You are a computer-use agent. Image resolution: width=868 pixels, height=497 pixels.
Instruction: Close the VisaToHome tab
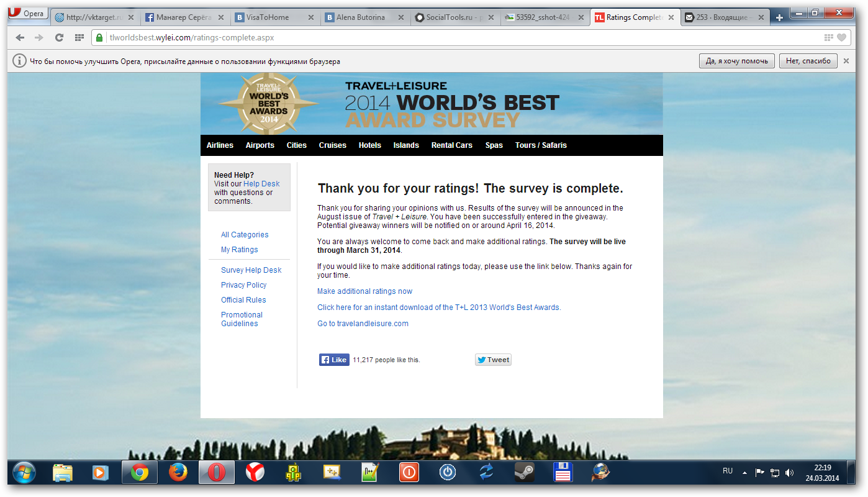311,17
